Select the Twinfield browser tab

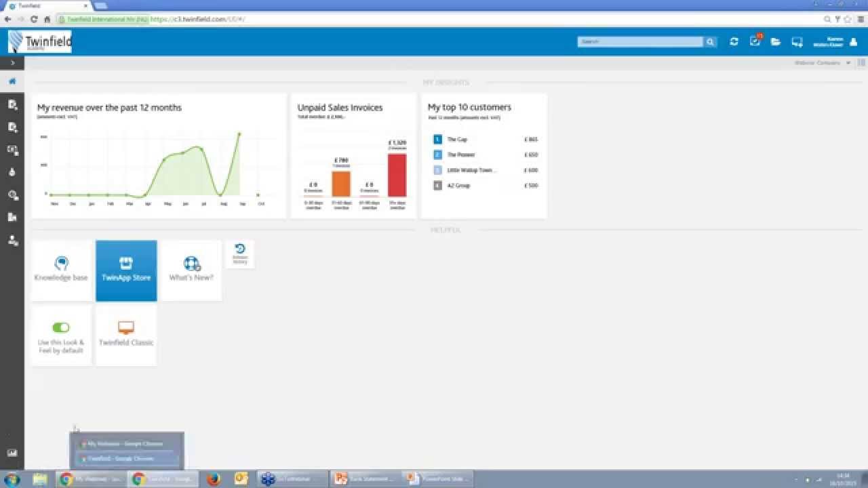pos(49,5)
